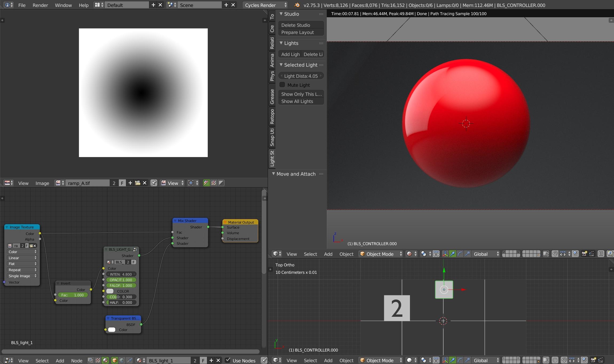Screen dimensions: 614x364
Task: Open the Render menu
Action: [40, 5]
